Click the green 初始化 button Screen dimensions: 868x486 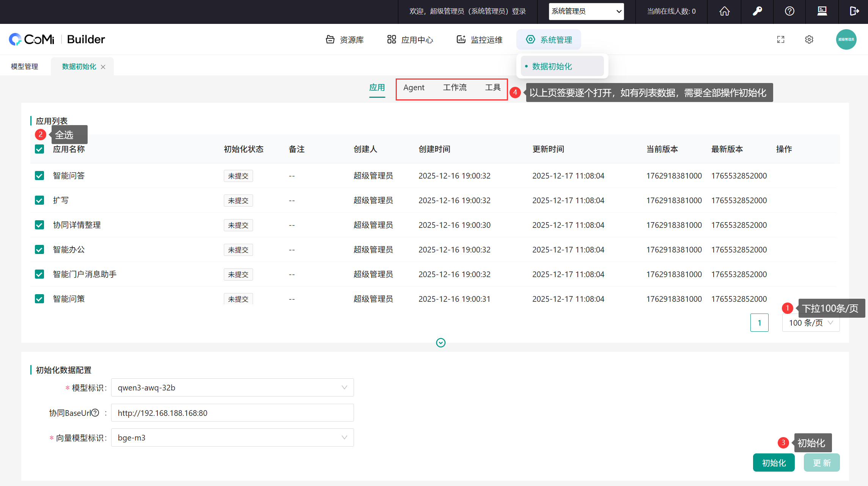774,463
